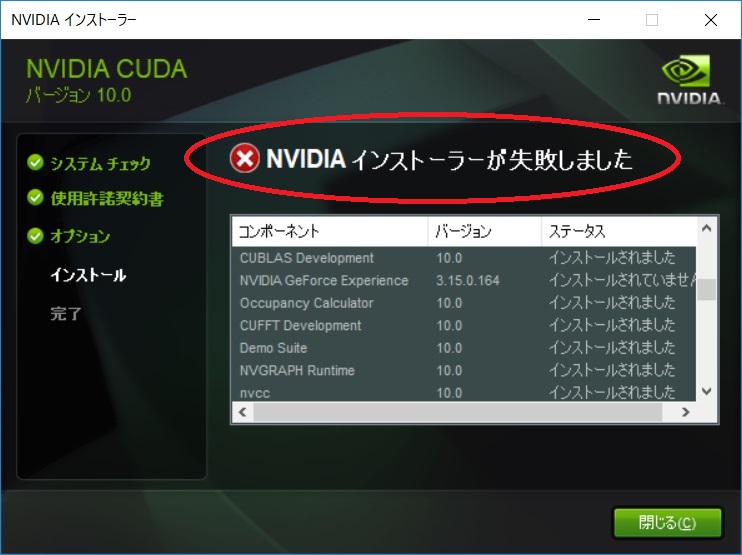Click the システム チェック green checkmark icon

pos(35,162)
